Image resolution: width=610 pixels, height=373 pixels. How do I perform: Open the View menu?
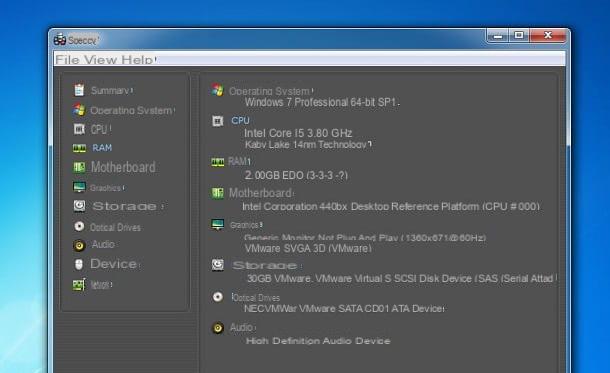point(100,60)
